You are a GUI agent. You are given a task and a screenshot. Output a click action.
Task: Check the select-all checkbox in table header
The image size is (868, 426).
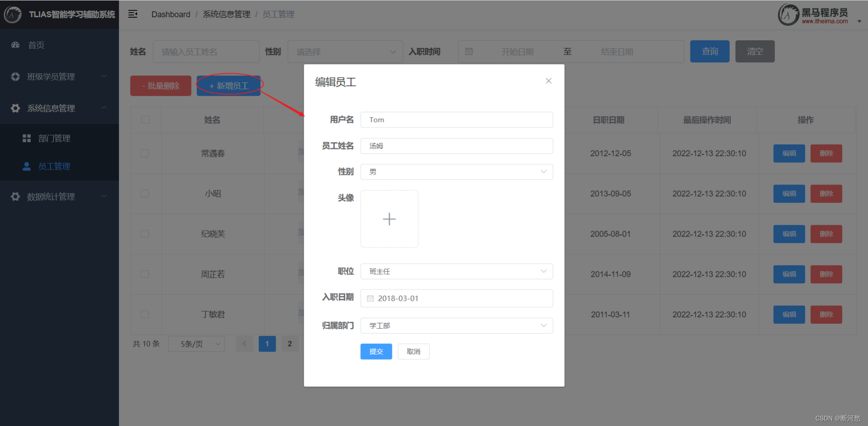[145, 120]
